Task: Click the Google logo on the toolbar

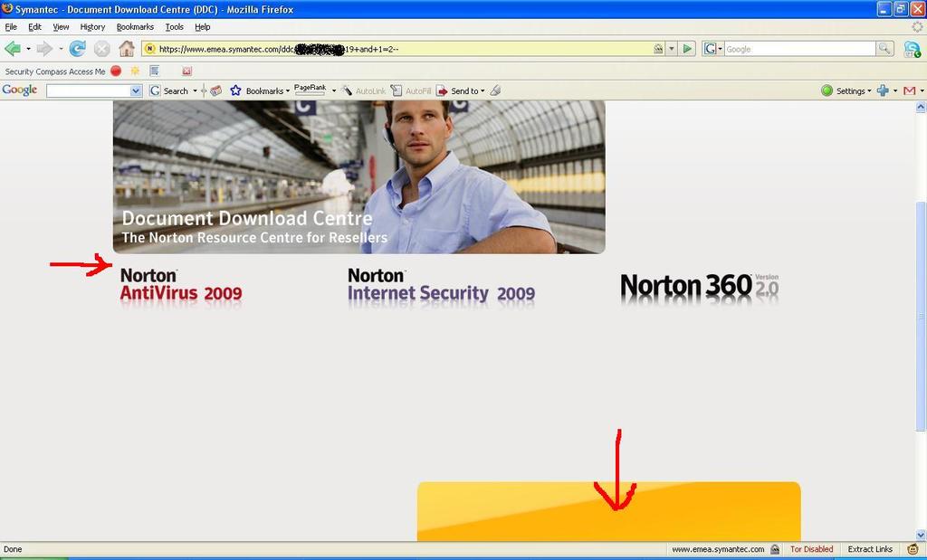Action: pos(20,90)
